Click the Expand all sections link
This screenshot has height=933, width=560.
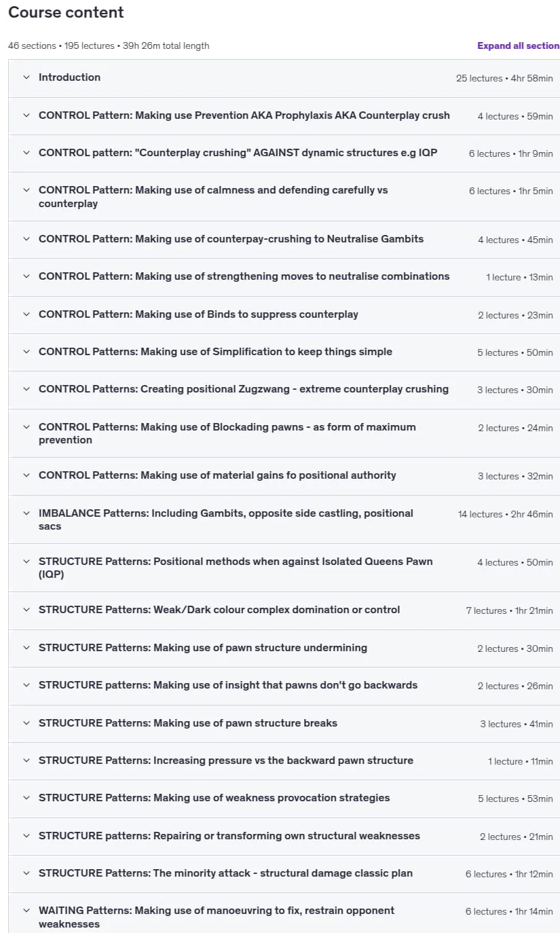tap(518, 46)
